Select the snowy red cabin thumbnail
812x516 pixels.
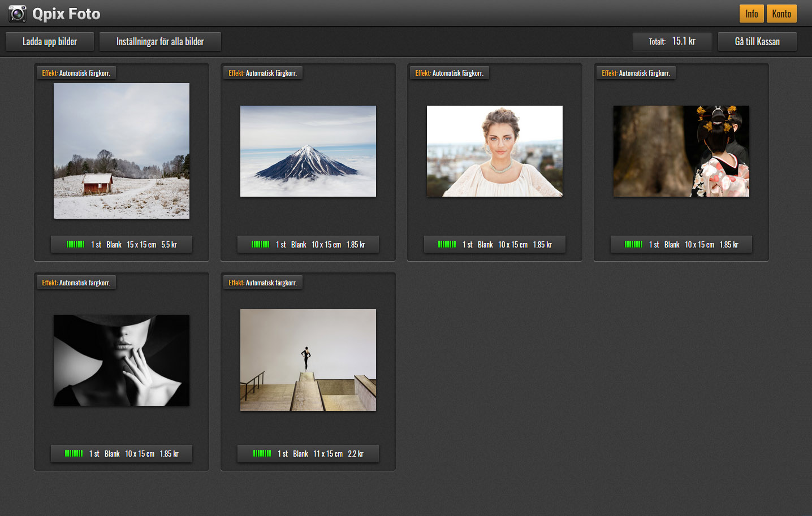pyautogui.click(x=122, y=151)
